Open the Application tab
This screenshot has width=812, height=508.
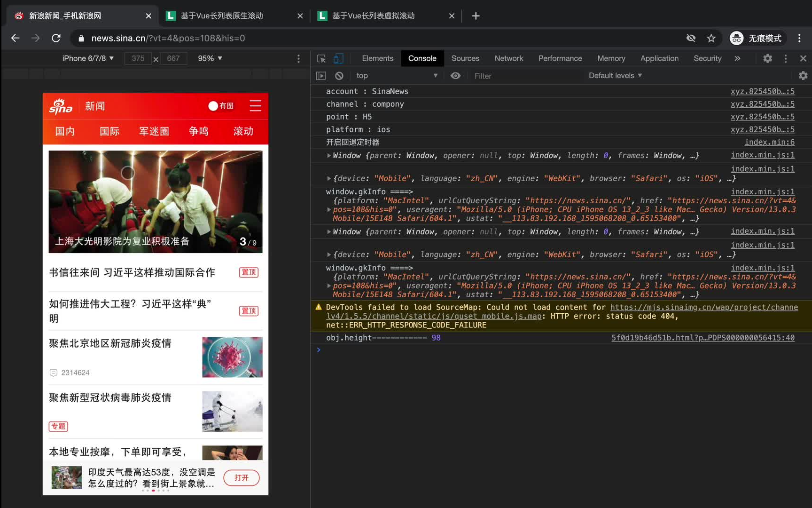(x=659, y=58)
